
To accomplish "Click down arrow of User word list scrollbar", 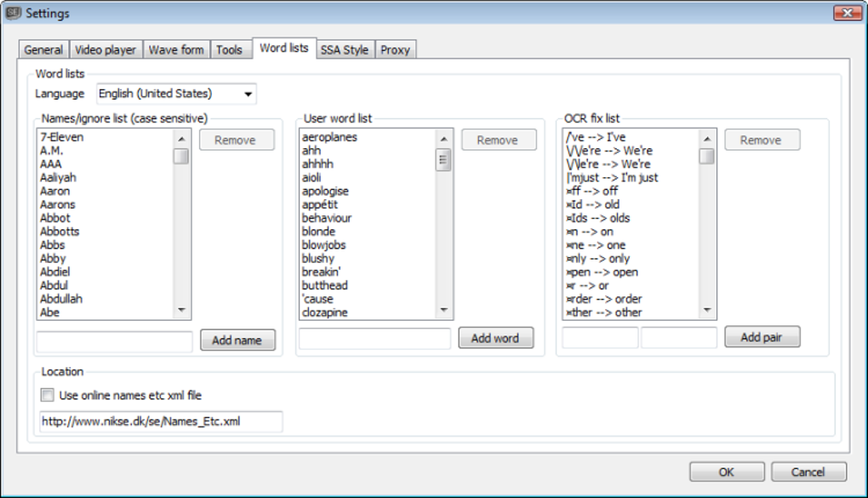I will pyautogui.click(x=444, y=310).
